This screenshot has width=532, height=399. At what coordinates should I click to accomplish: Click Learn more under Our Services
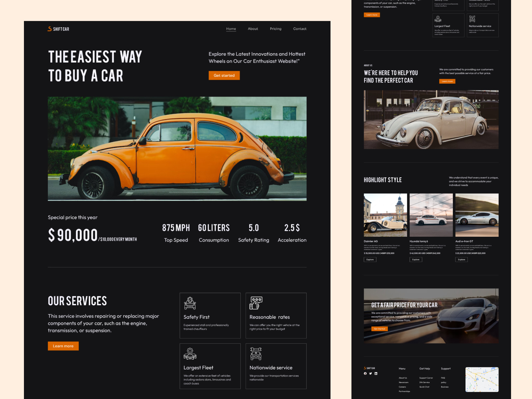[x=63, y=346]
